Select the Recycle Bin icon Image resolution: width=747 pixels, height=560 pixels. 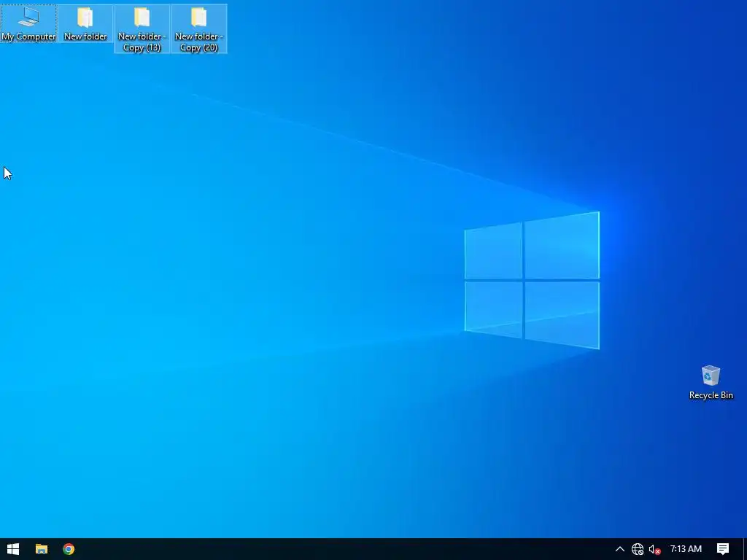(711, 382)
